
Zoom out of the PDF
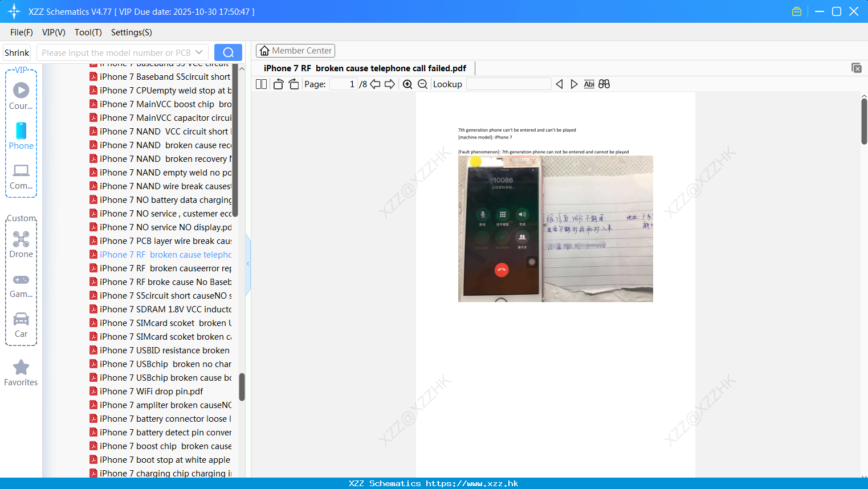click(423, 84)
